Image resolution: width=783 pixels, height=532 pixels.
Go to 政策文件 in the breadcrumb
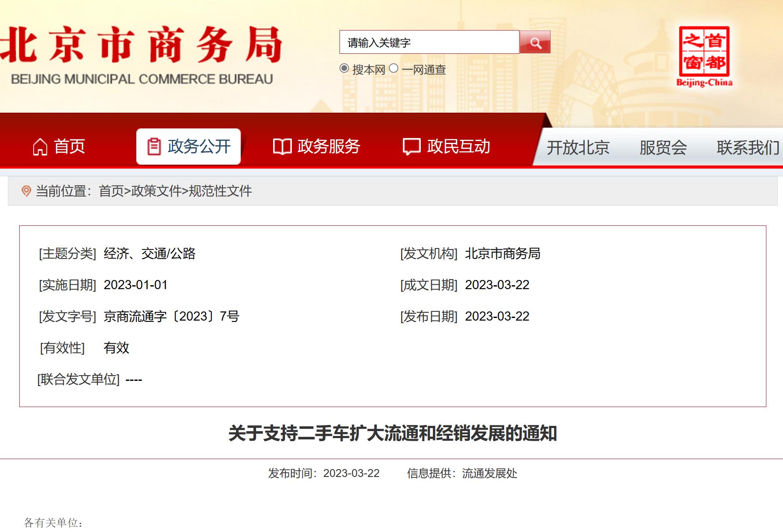click(156, 191)
